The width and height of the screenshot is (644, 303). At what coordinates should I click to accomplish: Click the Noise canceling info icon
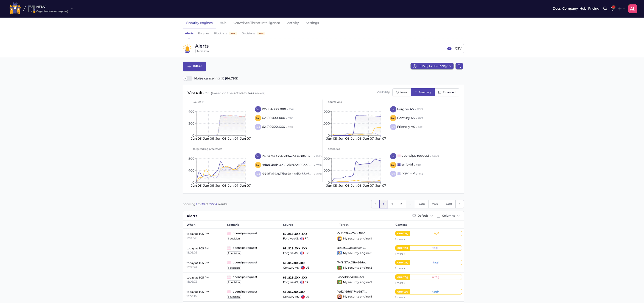click(222, 78)
